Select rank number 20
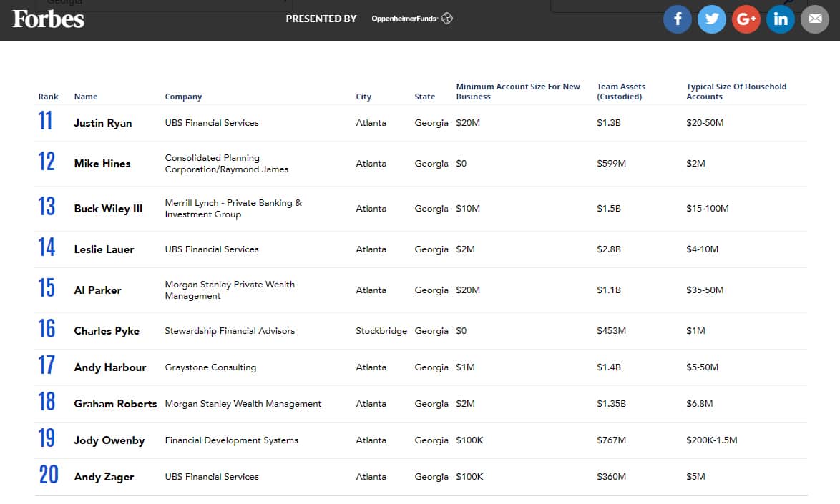 coord(49,475)
